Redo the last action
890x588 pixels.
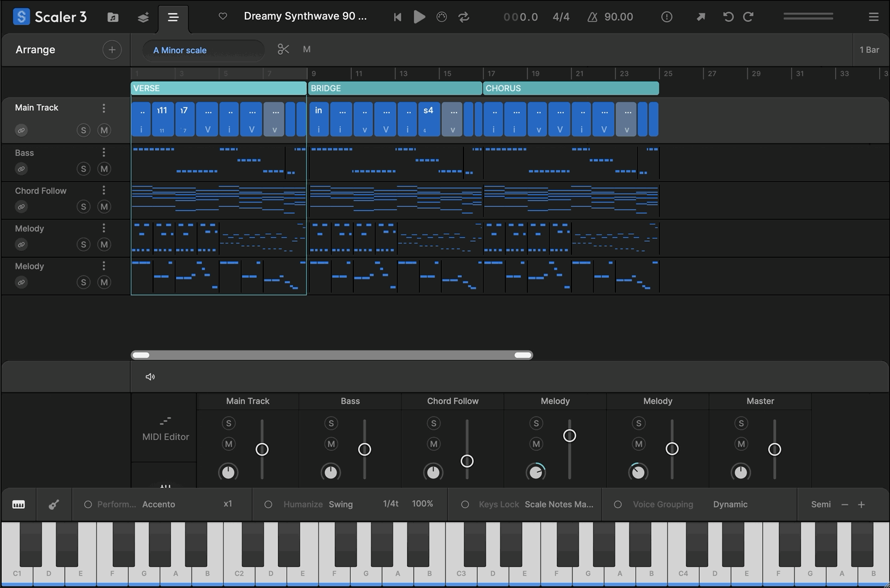point(748,17)
